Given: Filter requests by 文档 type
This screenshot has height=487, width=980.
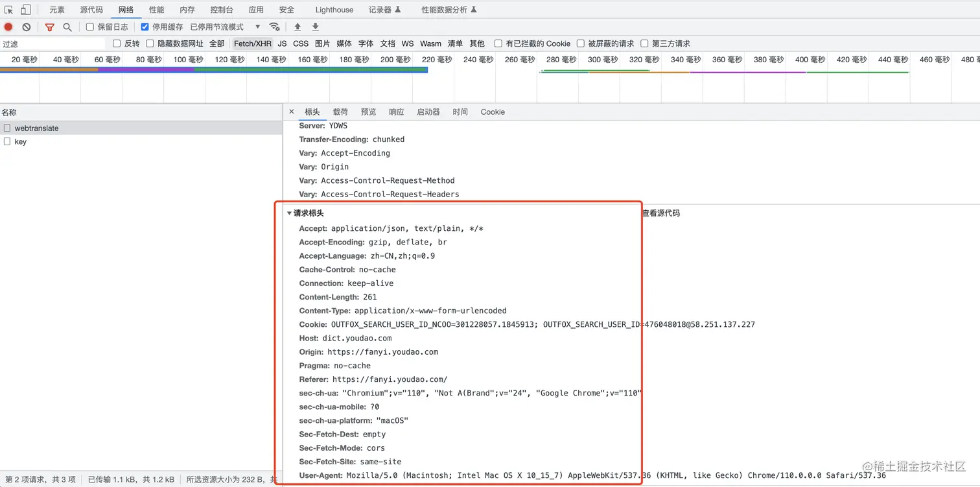Looking at the screenshot, I should click(x=388, y=43).
